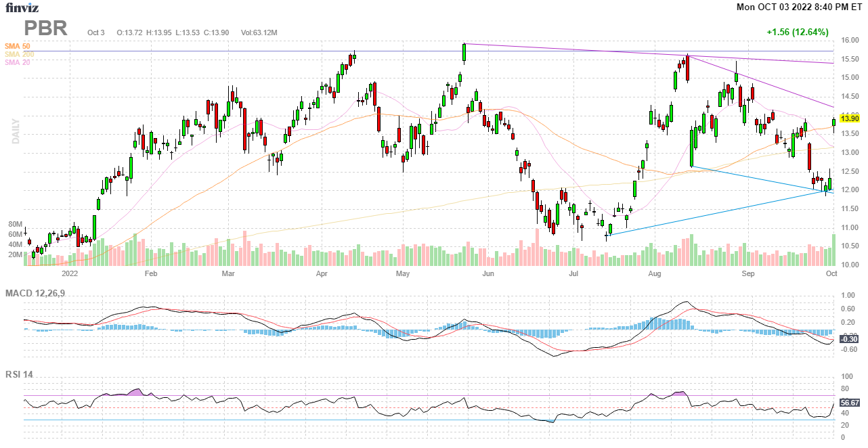
Task: Select the SMA 20 legend label
Action: point(17,62)
